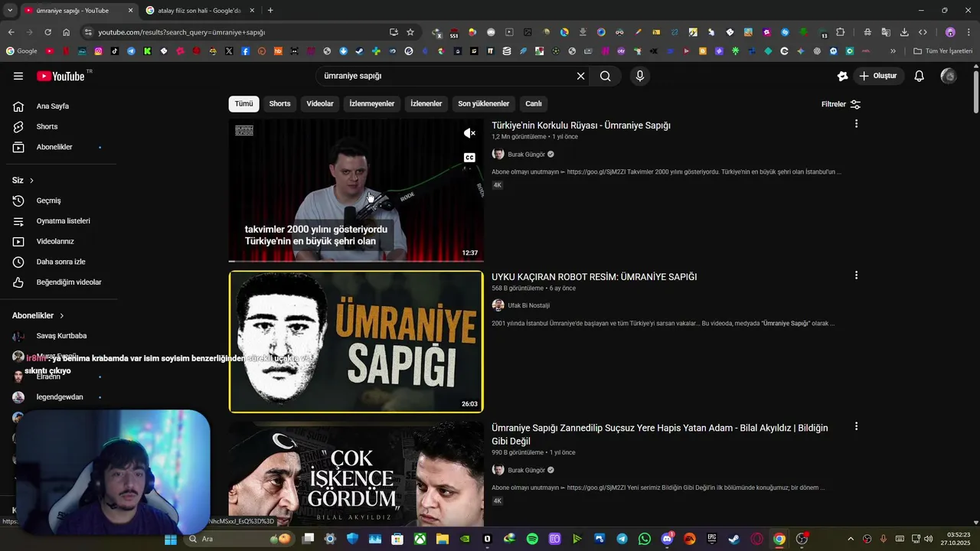Image resolution: width=980 pixels, height=551 pixels.
Task: Toggle captions CC on preview thumbnail
Action: [469, 158]
